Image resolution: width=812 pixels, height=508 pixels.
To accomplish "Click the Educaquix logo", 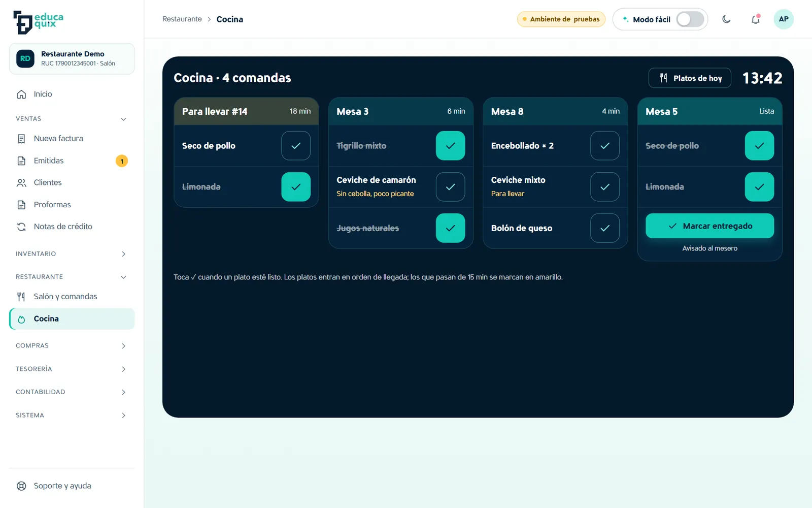I will [39, 22].
